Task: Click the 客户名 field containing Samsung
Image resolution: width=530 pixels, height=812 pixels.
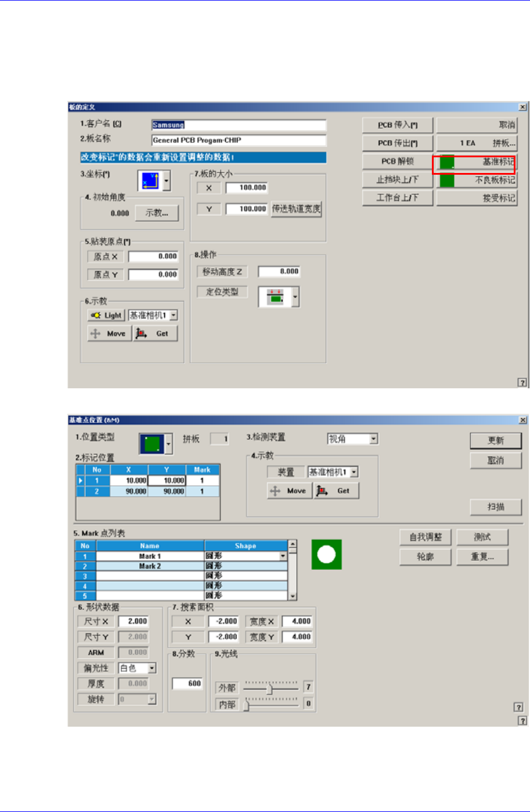Action: coord(239,125)
